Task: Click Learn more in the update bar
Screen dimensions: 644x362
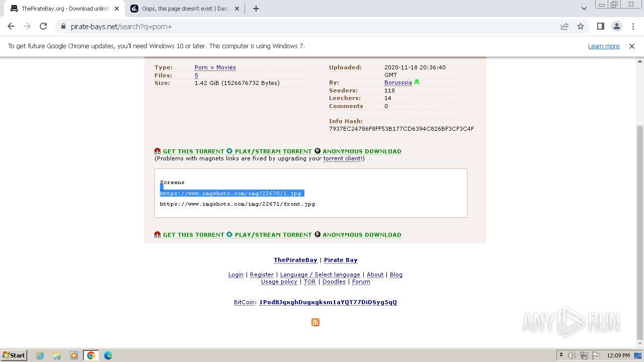Action: [604, 46]
